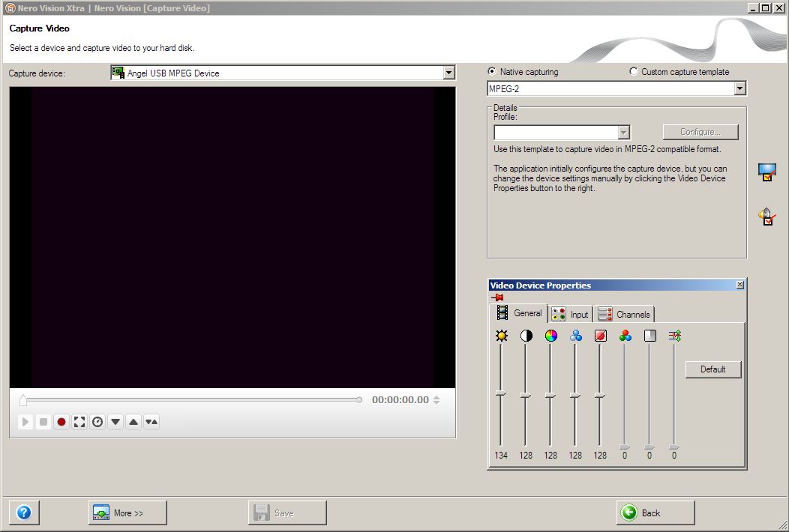Click the "Capture device:" label
This screenshot has height=532, width=789.
(37, 73)
